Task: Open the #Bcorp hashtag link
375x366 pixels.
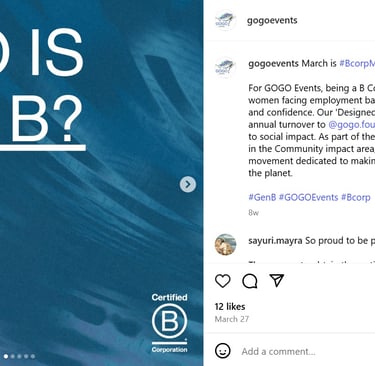Action: click(x=356, y=197)
